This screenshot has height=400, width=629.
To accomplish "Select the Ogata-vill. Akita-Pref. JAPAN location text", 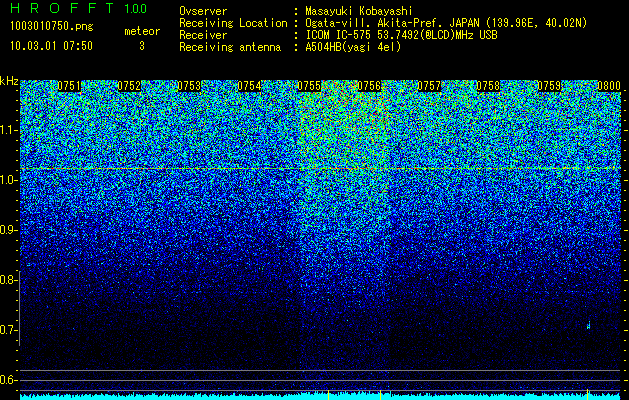I will (446, 23).
